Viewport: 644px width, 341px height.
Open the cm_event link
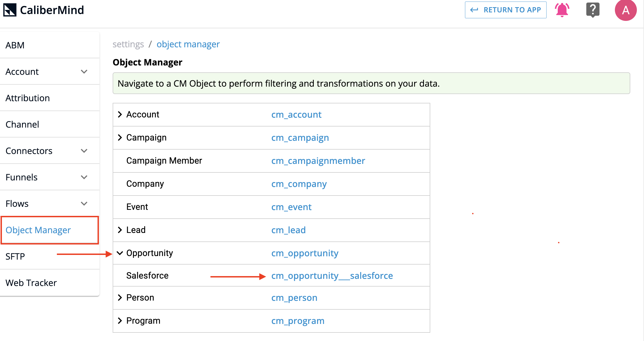(x=292, y=207)
